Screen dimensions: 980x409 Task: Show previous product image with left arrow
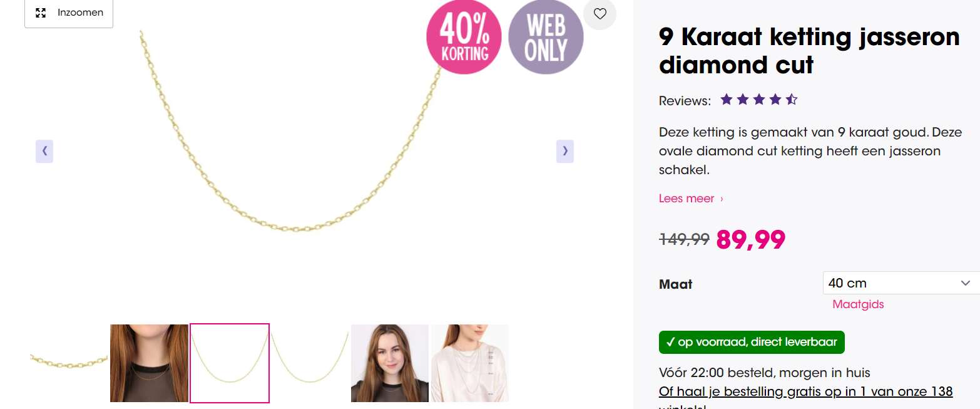tap(44, 151)
